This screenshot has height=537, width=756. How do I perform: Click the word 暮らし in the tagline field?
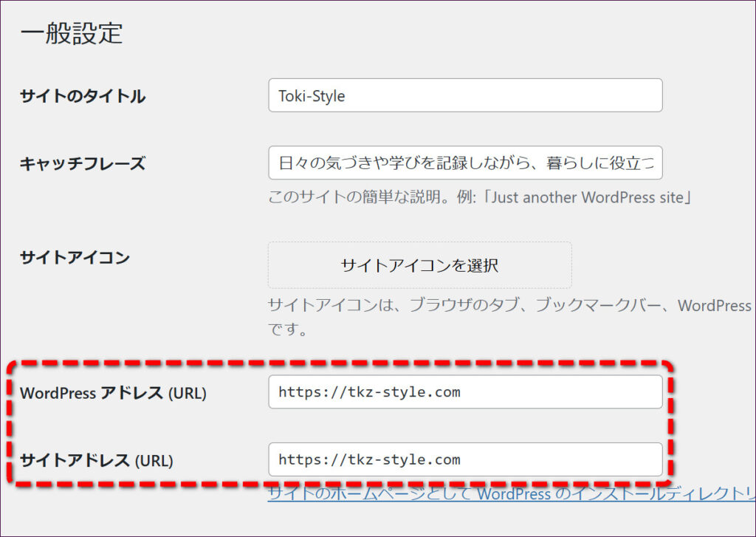click(565, 163)
